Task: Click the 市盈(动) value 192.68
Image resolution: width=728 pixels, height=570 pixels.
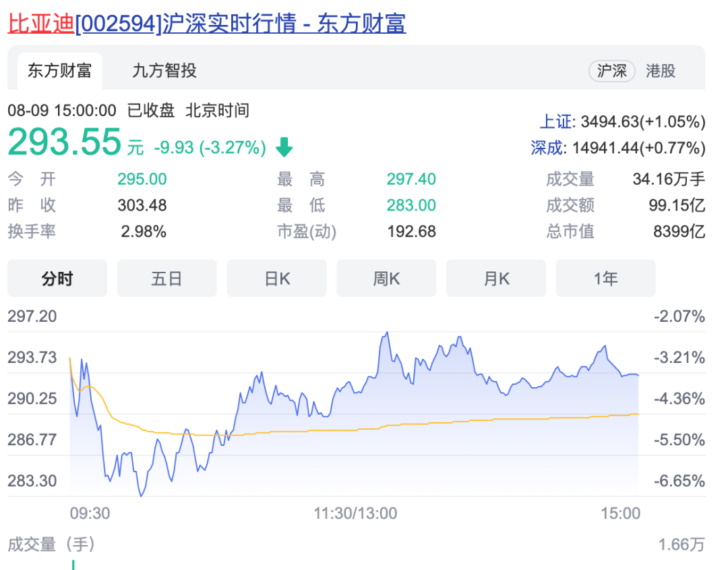Action: [x=411, y=231]
